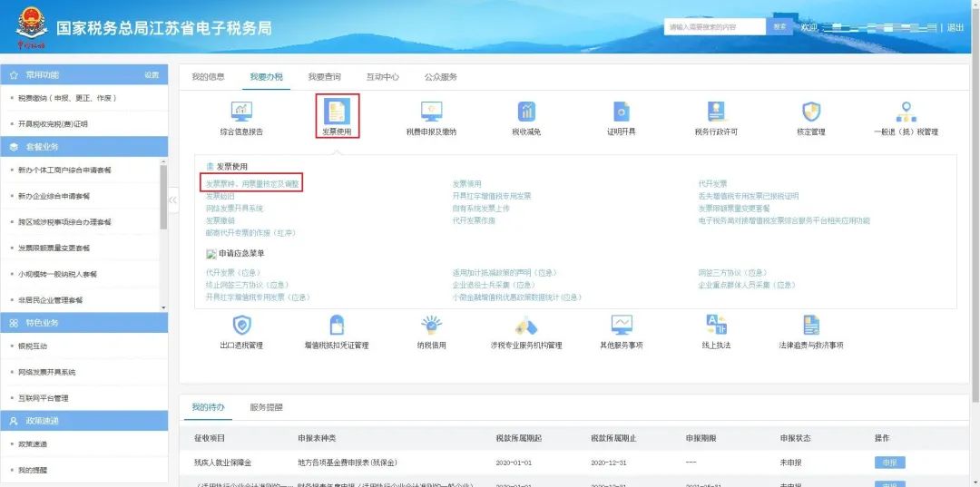This screenshot has height=487, width=980.
Task: Click the 纳税信用 icon
Action: (x=431, y=326)
